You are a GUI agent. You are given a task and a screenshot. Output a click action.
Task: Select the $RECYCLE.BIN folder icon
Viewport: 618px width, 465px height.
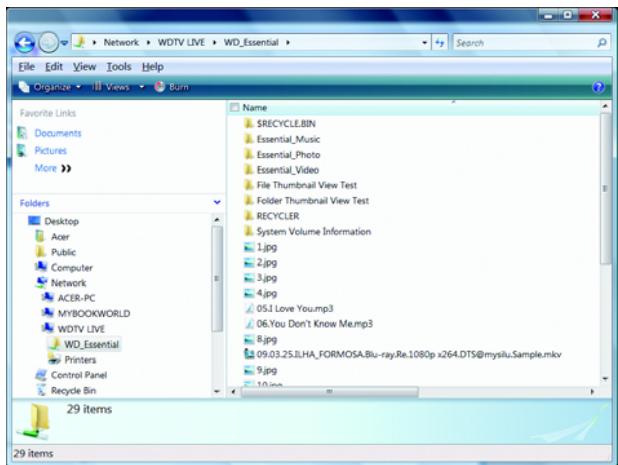(x=248, y=124)
